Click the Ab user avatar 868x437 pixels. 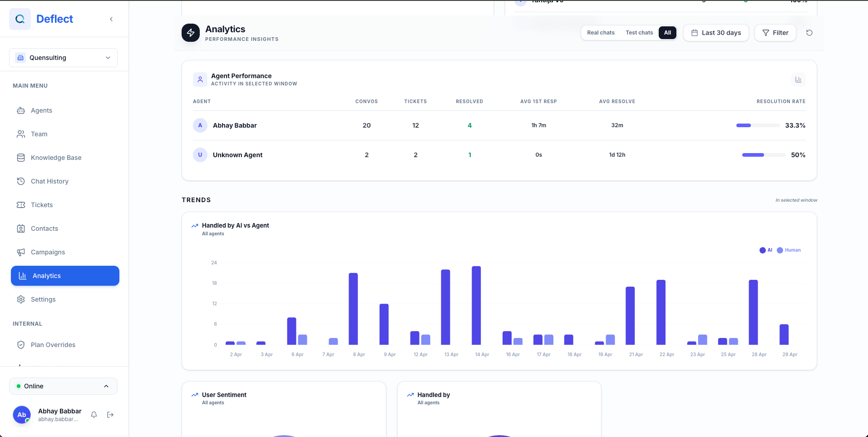click(x=22, y=415)
